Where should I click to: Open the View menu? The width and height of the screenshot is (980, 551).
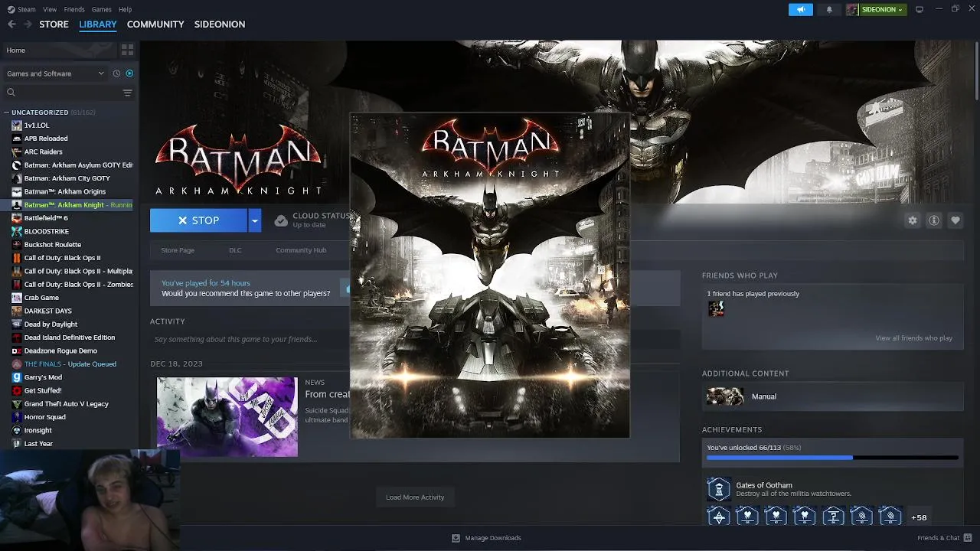click(50, 9)
